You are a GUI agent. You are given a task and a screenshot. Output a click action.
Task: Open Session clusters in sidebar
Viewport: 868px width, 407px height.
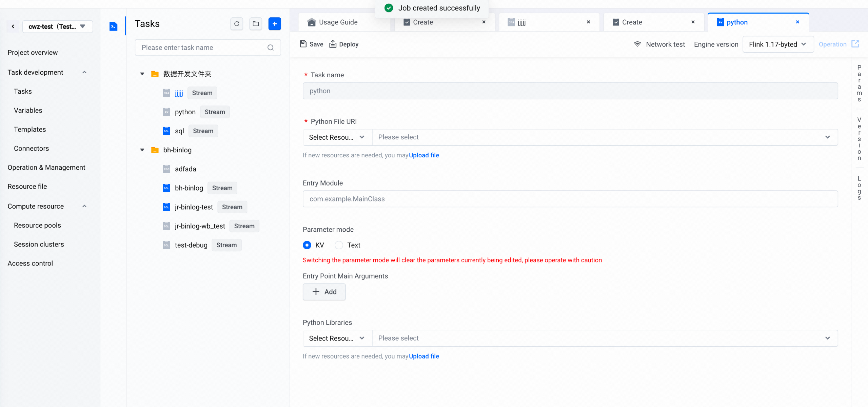pos(39,244)
